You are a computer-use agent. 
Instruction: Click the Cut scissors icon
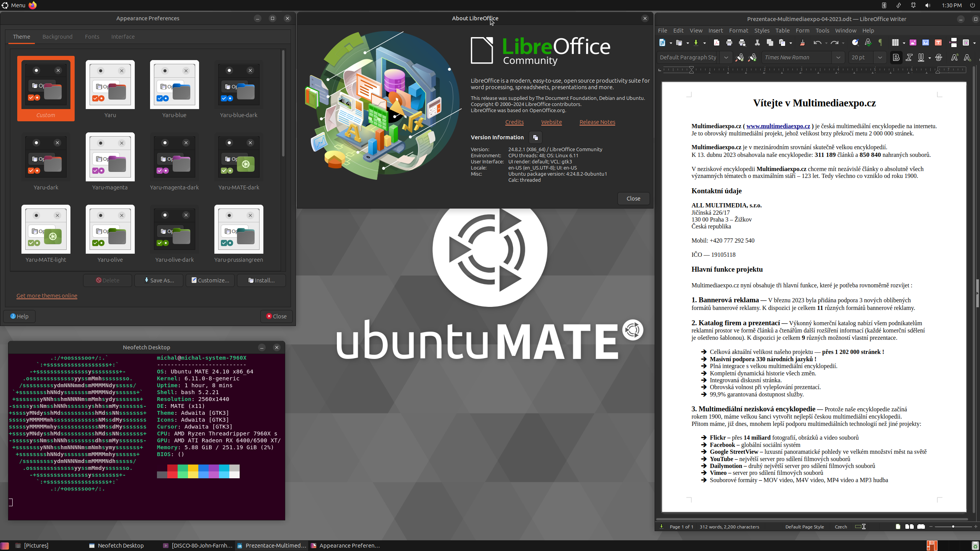757,42
